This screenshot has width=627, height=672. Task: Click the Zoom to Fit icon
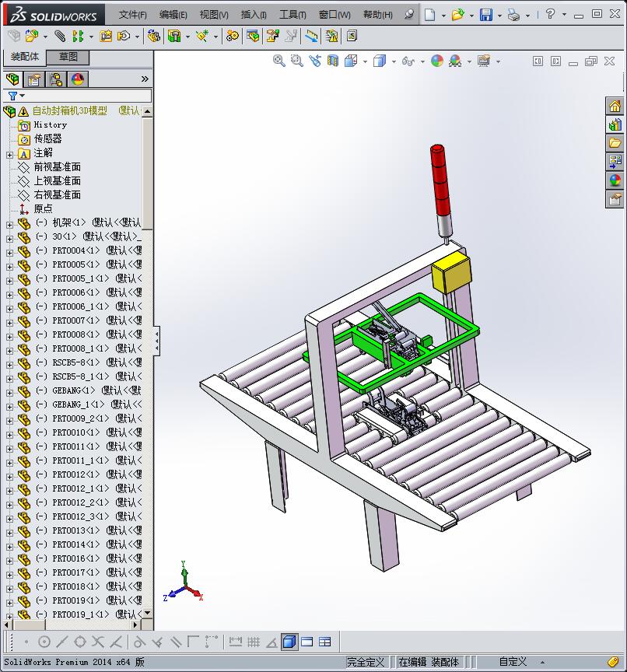(x=279, y=61)
